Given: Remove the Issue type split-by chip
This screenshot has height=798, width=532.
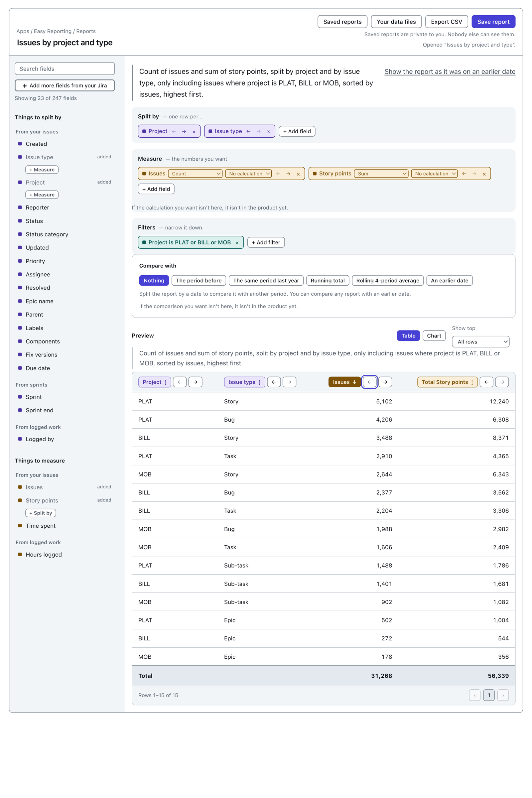Looking at the screenshot, I should tap(268, 132).
